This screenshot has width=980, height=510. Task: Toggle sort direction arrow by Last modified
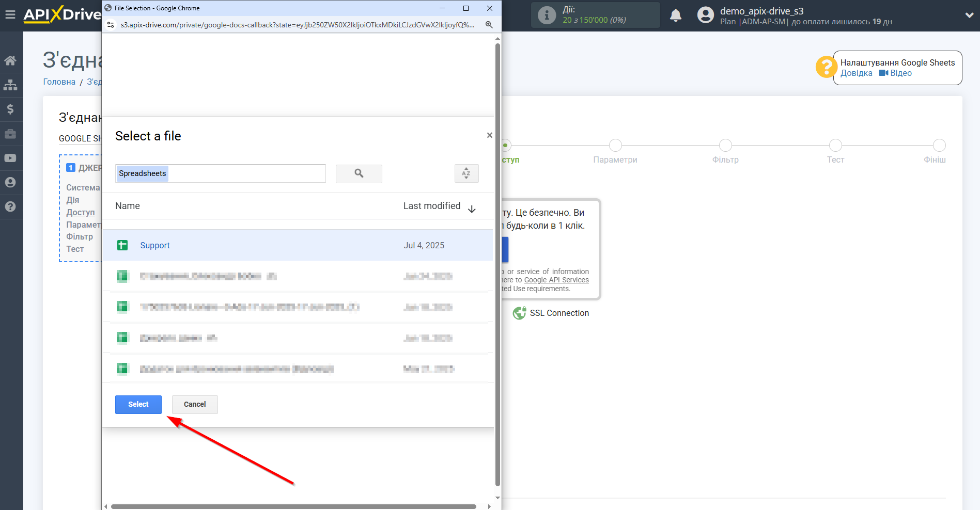coord(472,209)
